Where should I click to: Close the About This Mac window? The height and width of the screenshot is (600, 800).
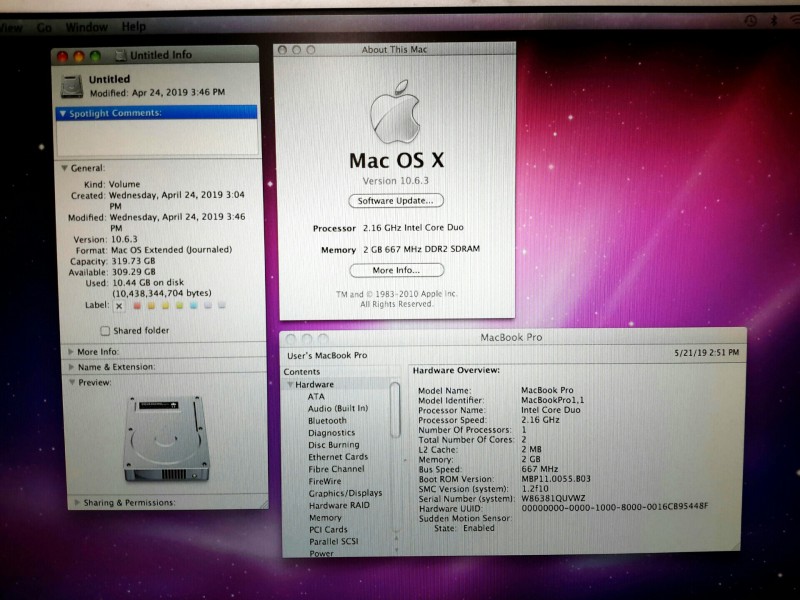[282, 50]
